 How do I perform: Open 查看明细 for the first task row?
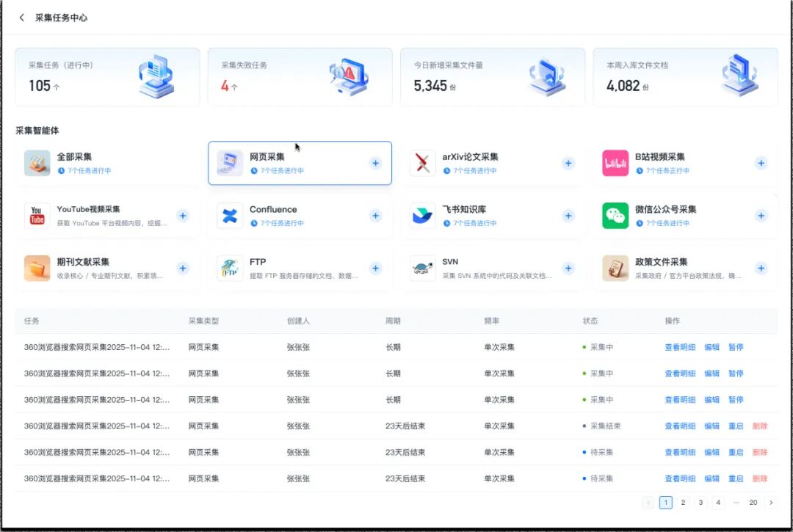[679, 347]
